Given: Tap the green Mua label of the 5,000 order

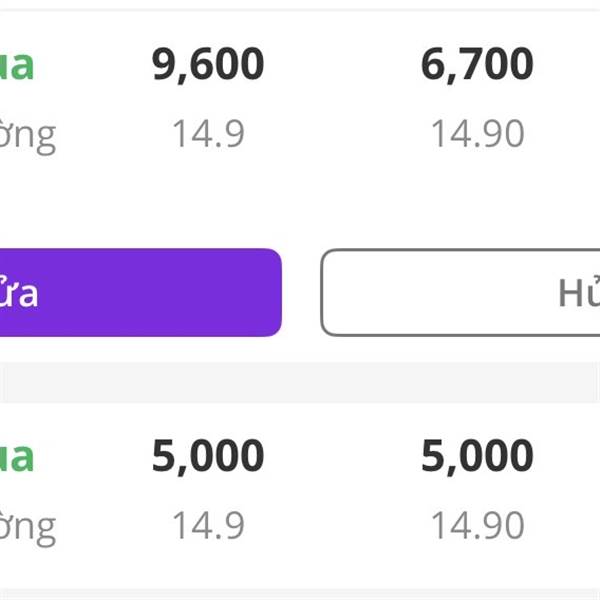Looking at the screenshot, I should (17, 456).
